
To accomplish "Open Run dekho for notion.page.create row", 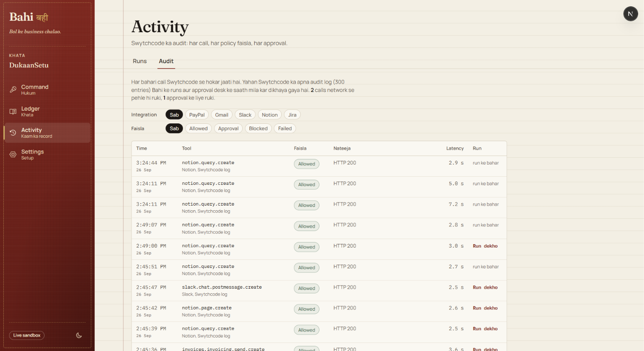I will coord(485,308).
